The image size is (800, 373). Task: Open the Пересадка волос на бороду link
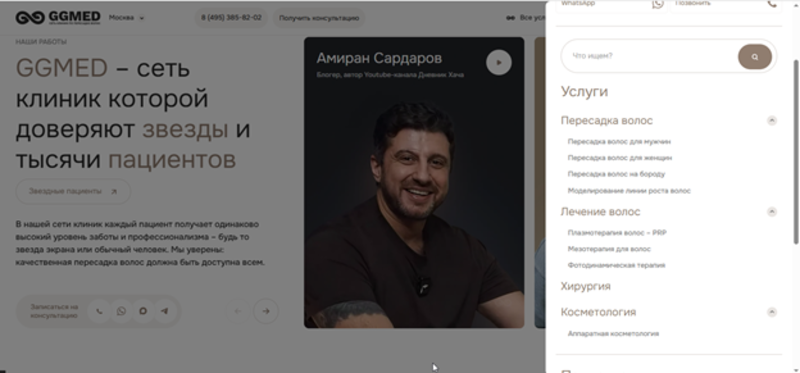point(616,174)
